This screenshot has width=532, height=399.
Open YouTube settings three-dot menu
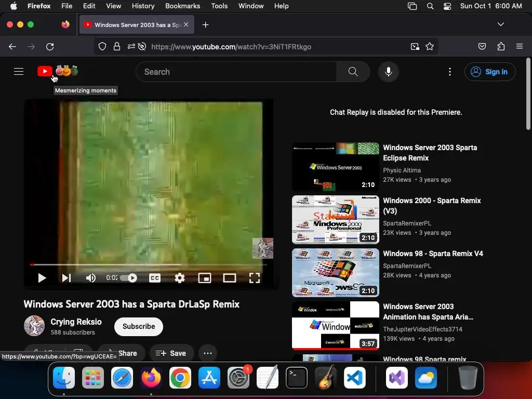pos(450,72)
